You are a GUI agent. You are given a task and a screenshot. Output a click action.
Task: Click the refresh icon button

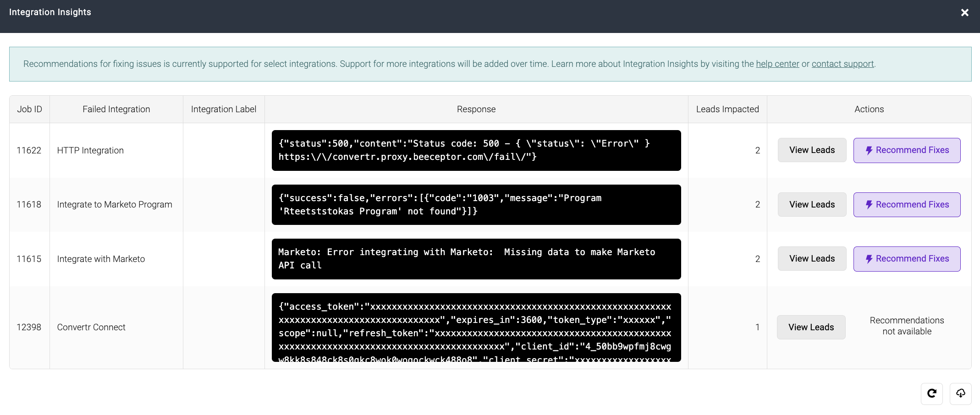[x=932, y=393]
